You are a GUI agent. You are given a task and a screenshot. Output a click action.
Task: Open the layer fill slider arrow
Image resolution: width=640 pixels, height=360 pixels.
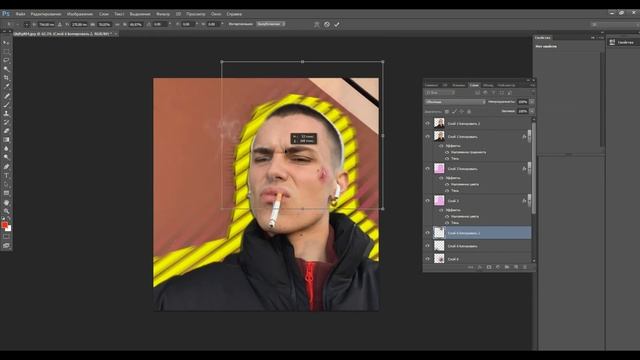coord(531,111)
